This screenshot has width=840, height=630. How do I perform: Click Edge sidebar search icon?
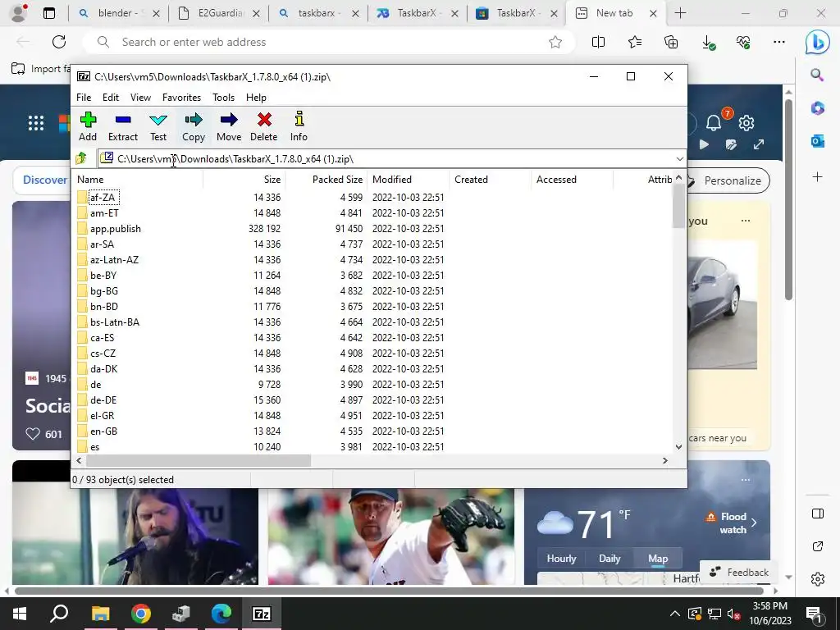[817, 75]
